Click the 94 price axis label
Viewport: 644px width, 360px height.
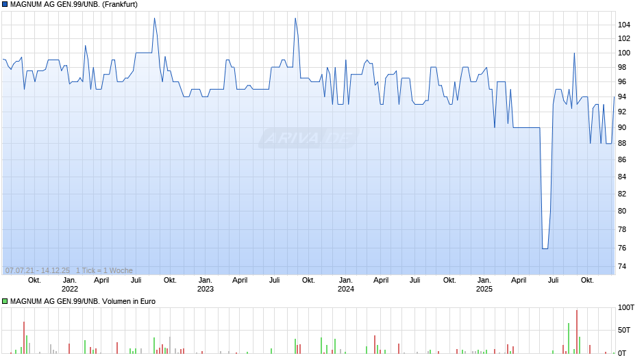tap(622, 97)
